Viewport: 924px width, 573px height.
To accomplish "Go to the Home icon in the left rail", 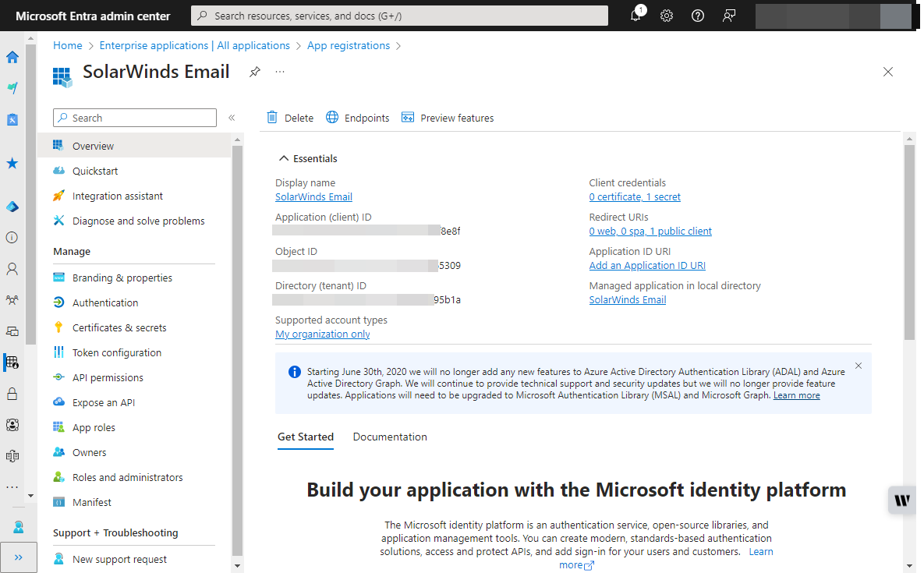I will click(x=12, y=57).
